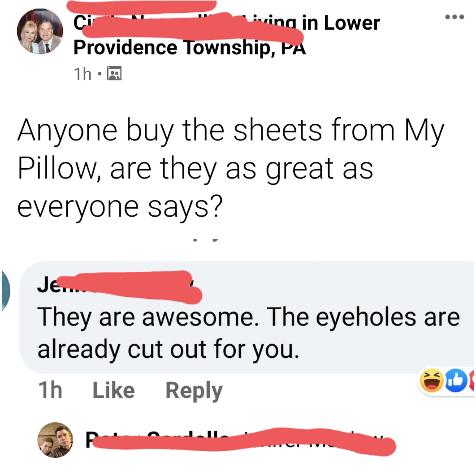Click the comment's 1h timestamp
Screen dimensions: 476x476
50,390
